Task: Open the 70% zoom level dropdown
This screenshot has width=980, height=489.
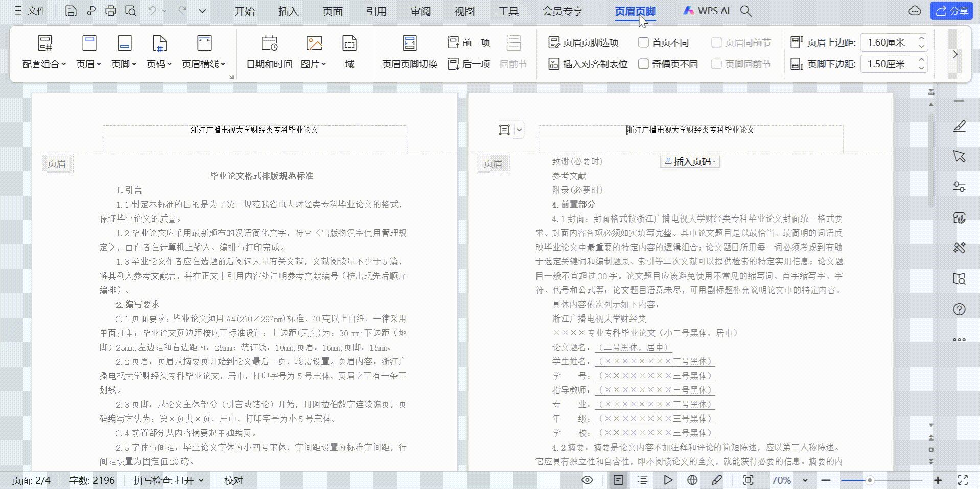Action: 789,480
